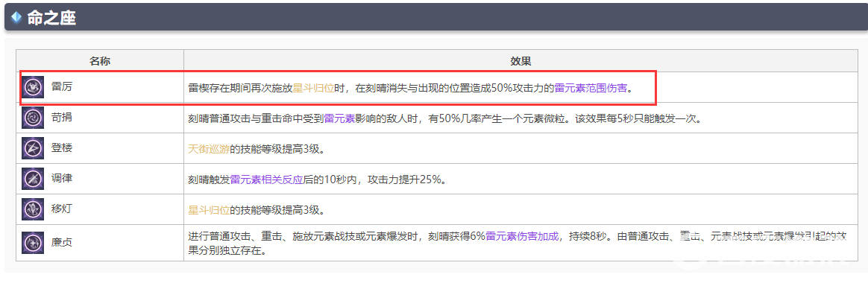The image size is (868, 286).
Task: Select the 登楼 name text
Action: tap(61, 148)
